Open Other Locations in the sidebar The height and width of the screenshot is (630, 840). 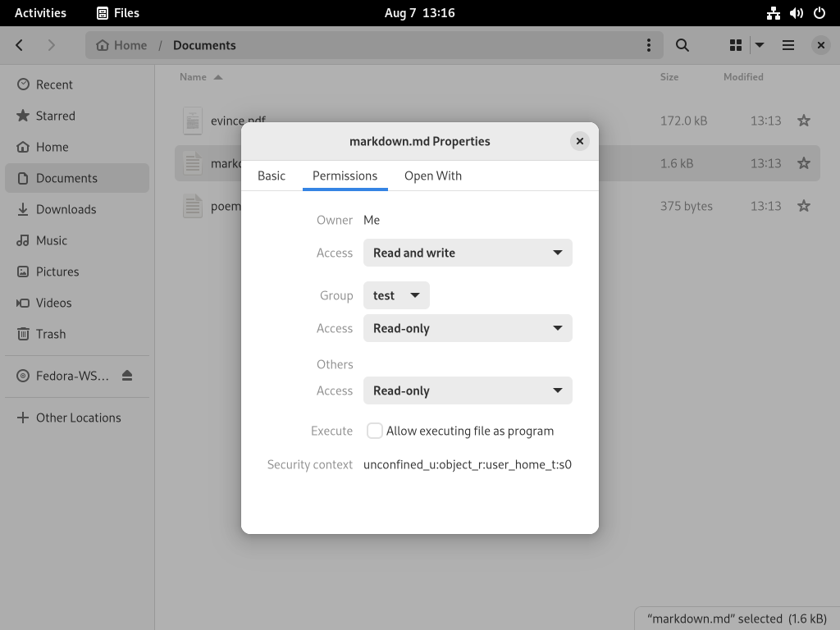click(x=77, y=418)
